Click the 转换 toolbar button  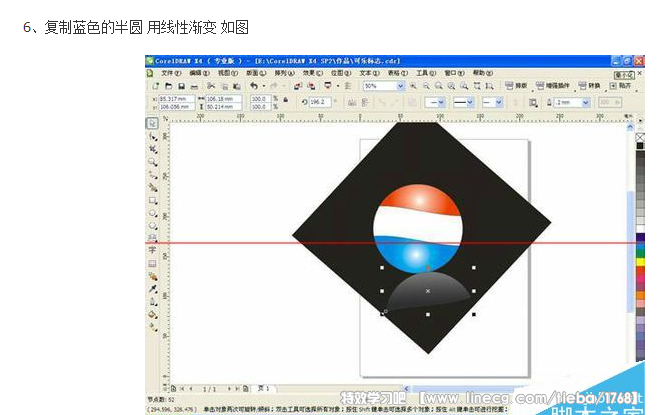590,86
